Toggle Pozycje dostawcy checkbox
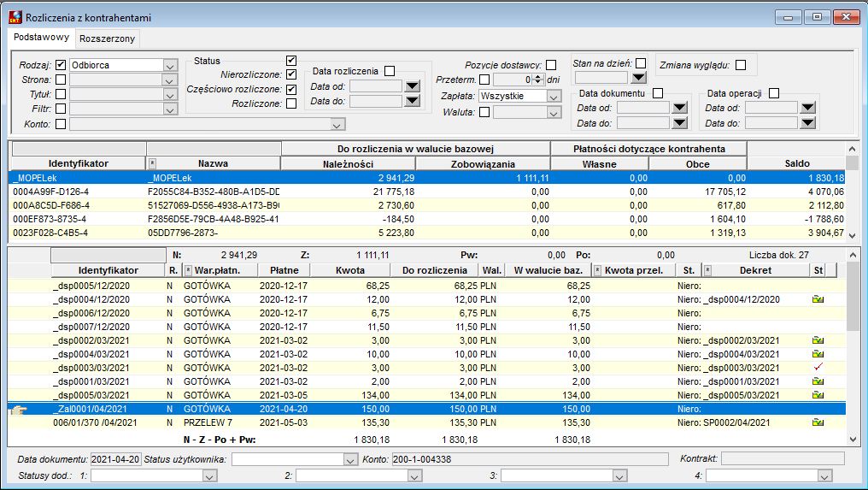Image resolution: width=868 pixels, height=490 pixels. pos(551,65)
